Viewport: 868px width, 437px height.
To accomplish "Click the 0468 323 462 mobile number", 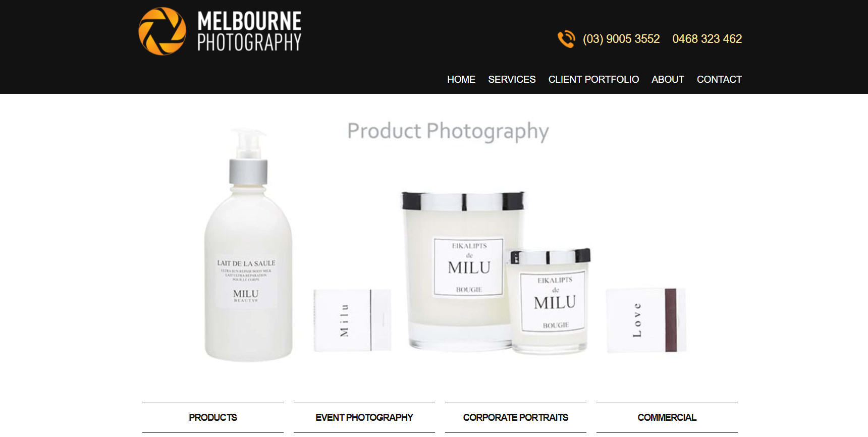I will click(707, 39).
